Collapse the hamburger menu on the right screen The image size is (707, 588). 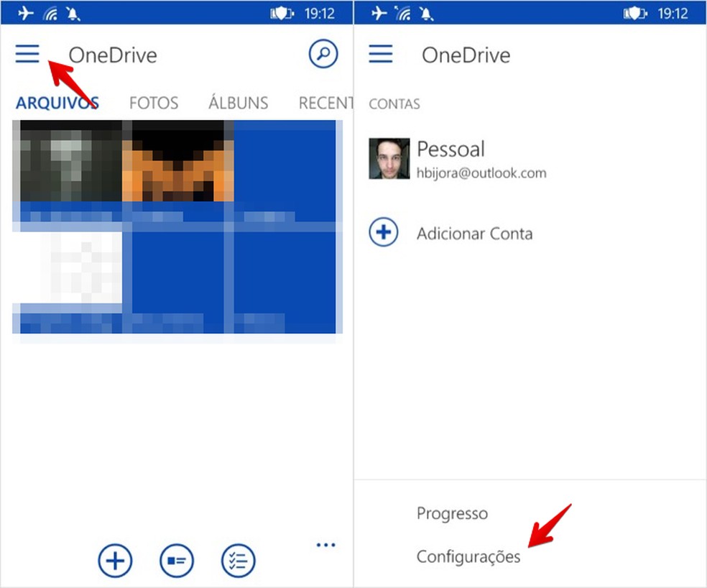381,52
